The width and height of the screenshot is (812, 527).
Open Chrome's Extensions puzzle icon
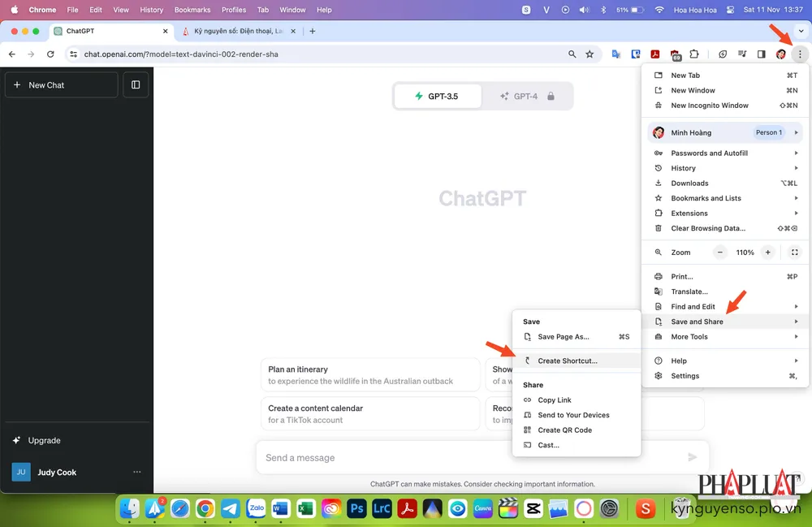694,54
